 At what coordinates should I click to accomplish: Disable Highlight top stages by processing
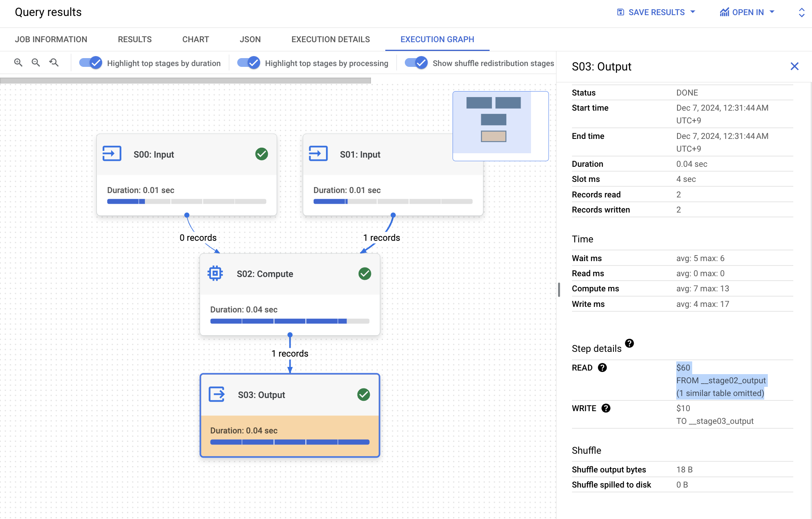(x=249, y=63)
